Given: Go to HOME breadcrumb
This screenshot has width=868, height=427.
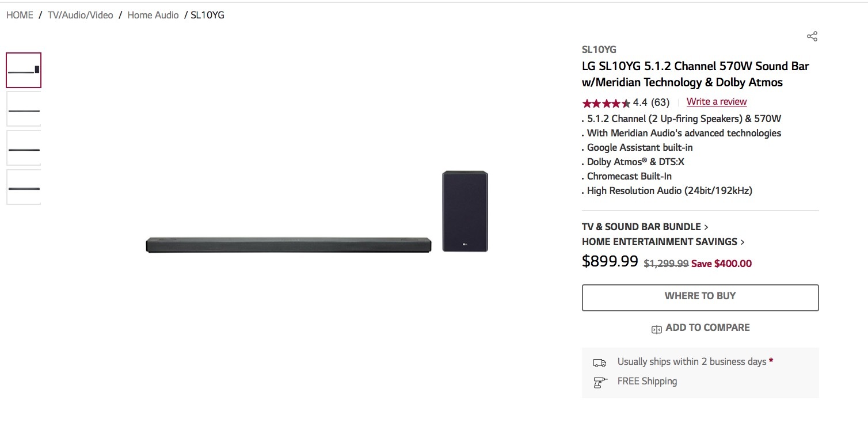Looking at the screenshot, I should 20,15.
